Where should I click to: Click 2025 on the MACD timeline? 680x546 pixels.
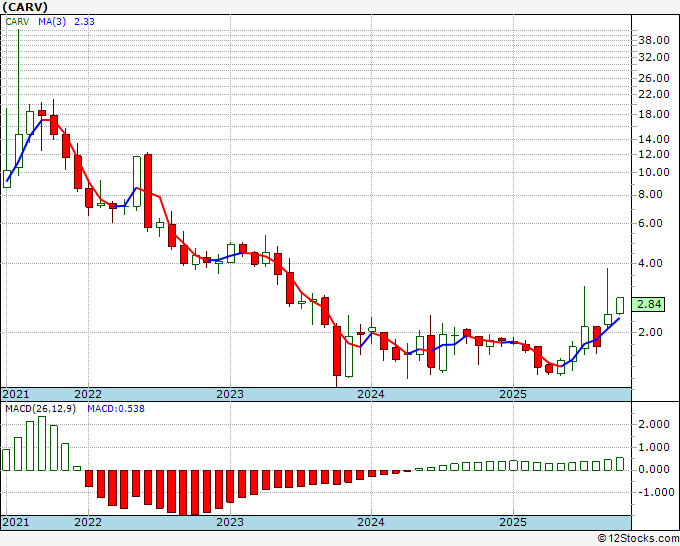(x=513, y=522)
